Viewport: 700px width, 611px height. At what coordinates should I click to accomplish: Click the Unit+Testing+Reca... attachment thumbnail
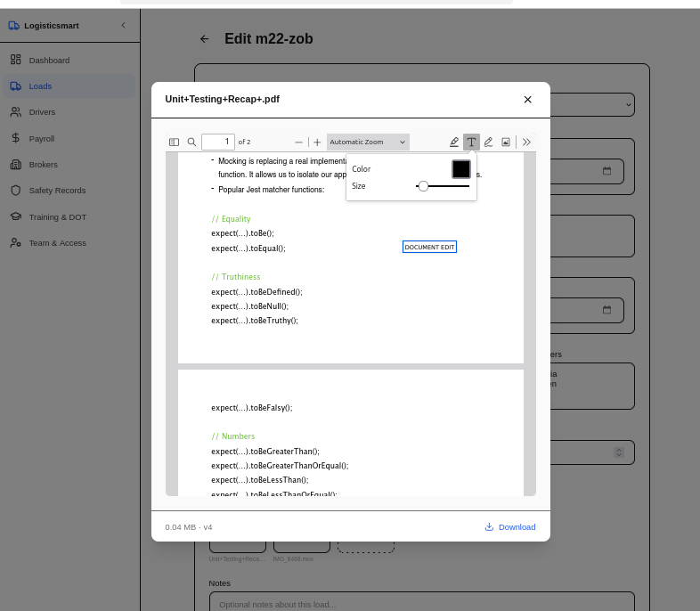point(238,547)
